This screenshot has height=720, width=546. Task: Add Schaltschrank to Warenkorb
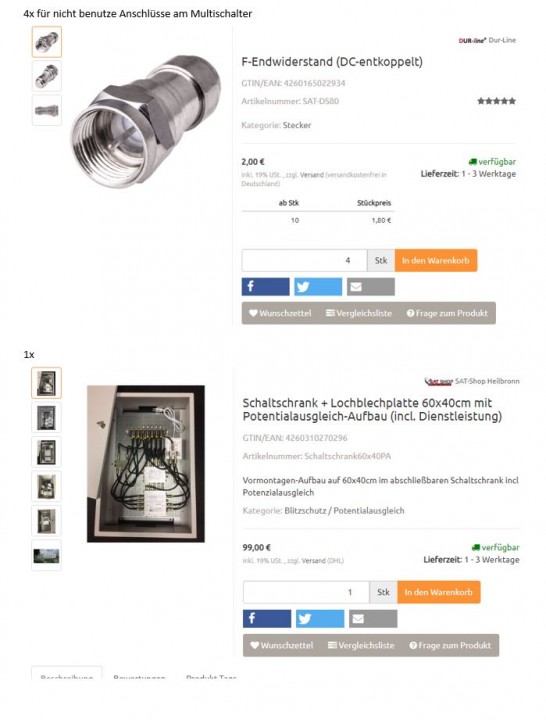[439, 592]
